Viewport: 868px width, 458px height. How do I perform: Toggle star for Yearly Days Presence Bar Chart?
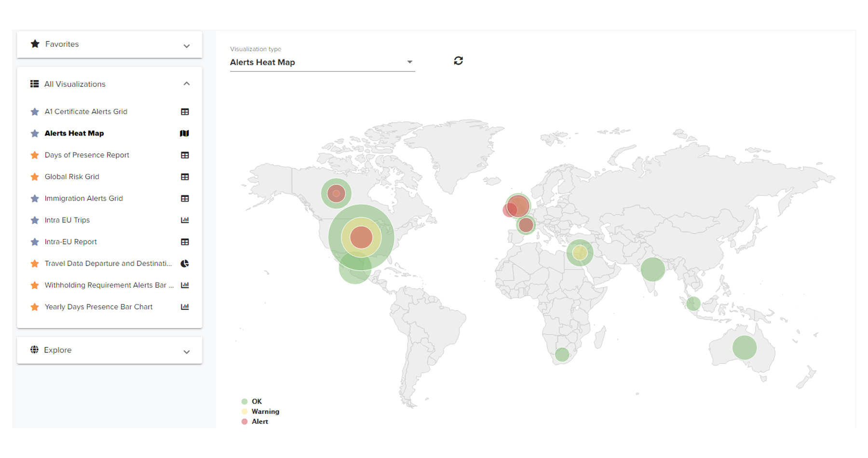coord(35,307)
